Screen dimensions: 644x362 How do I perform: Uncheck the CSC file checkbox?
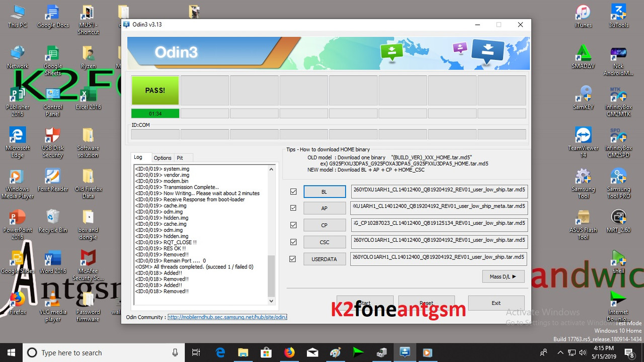[293, 242]
